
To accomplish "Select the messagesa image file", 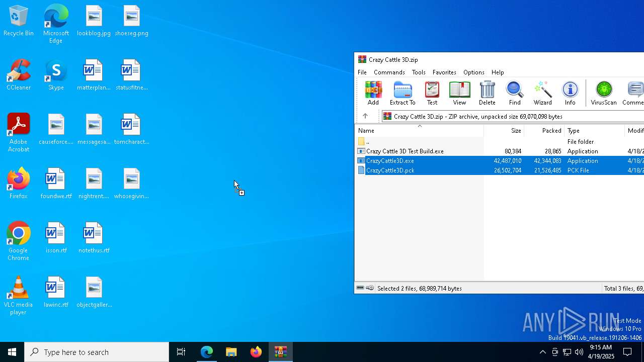I will click(94, 129).
